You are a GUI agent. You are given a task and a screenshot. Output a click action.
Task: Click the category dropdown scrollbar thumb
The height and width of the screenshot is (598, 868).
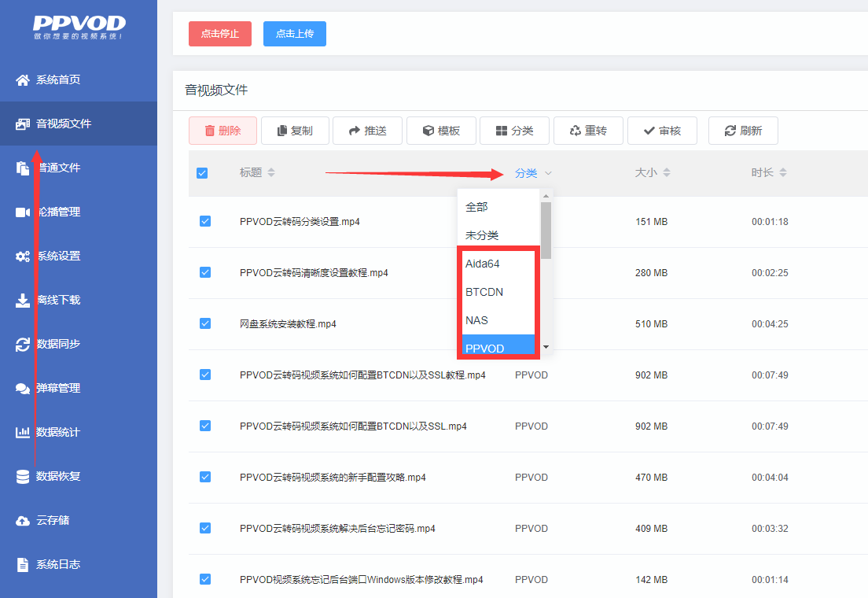546,230
